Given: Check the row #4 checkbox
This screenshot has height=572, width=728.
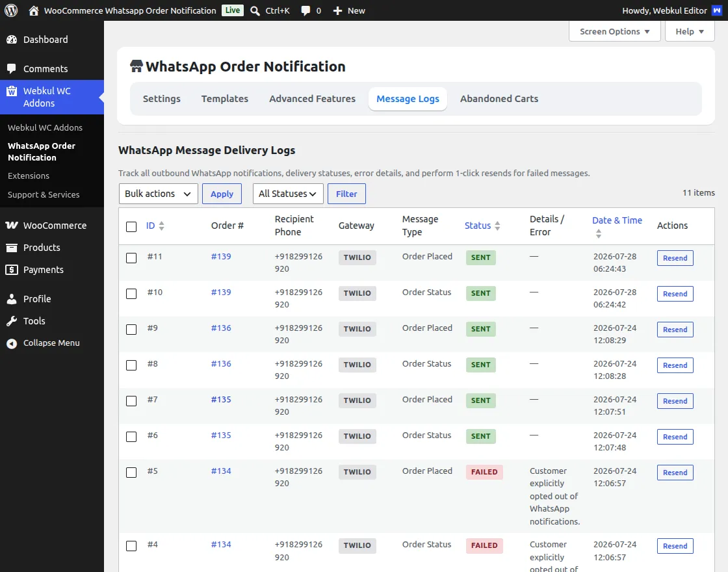Looking at the screenshot, I should pyautogui.click(x=131, y=545).
